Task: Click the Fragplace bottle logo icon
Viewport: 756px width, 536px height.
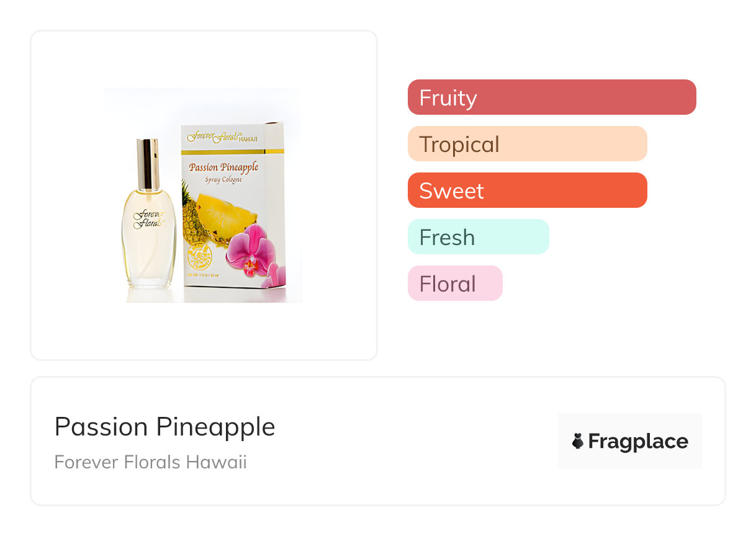Action: 578,441
